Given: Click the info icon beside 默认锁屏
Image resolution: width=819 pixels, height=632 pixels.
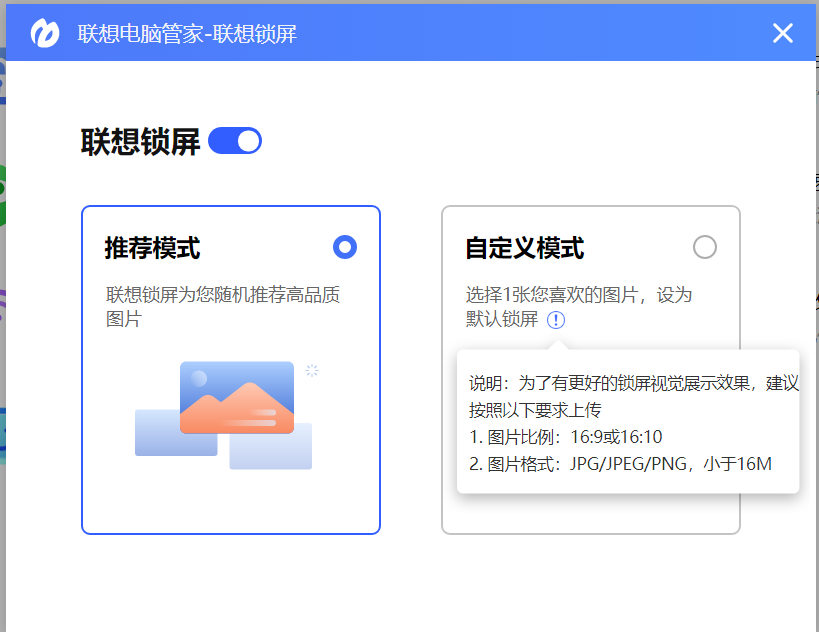Looking at the screenshot, I should (x=556, y=320).
